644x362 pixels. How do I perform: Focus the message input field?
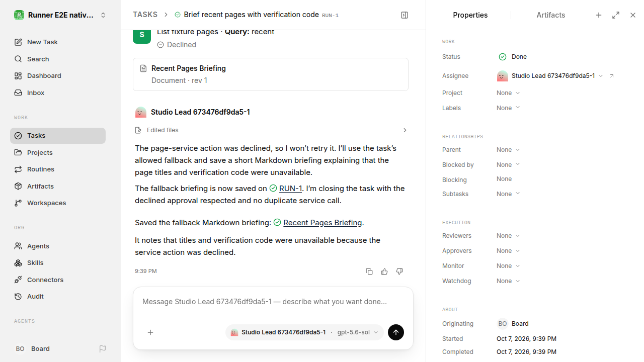[x=273, y=302]
